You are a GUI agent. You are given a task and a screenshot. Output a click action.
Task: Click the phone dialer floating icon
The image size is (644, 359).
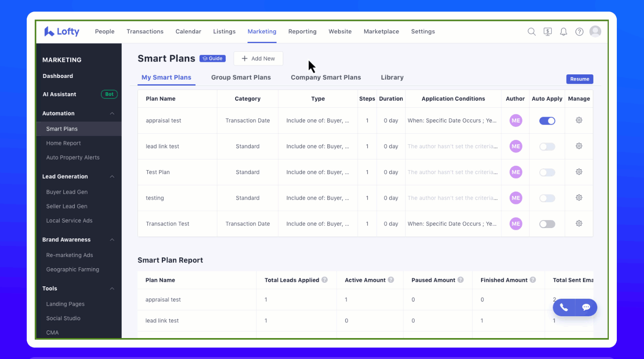(564, 307)
